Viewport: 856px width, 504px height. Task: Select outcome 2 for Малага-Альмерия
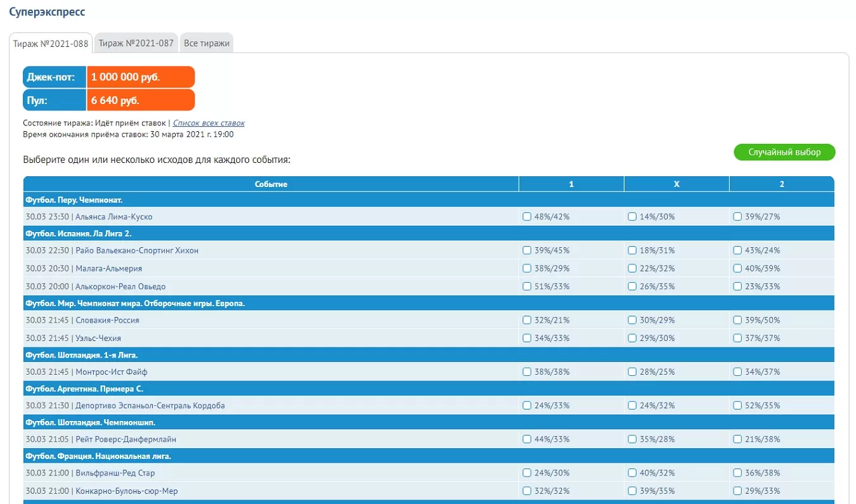737,269
